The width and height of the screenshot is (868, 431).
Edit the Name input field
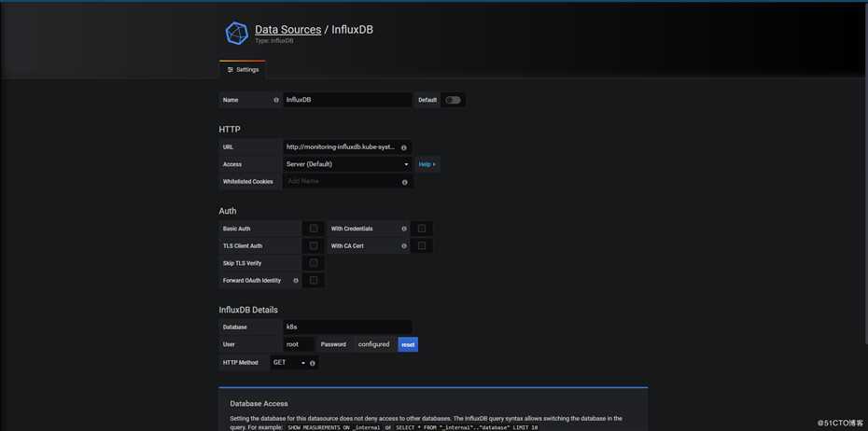pyautogui.click(x=347, y=100)
